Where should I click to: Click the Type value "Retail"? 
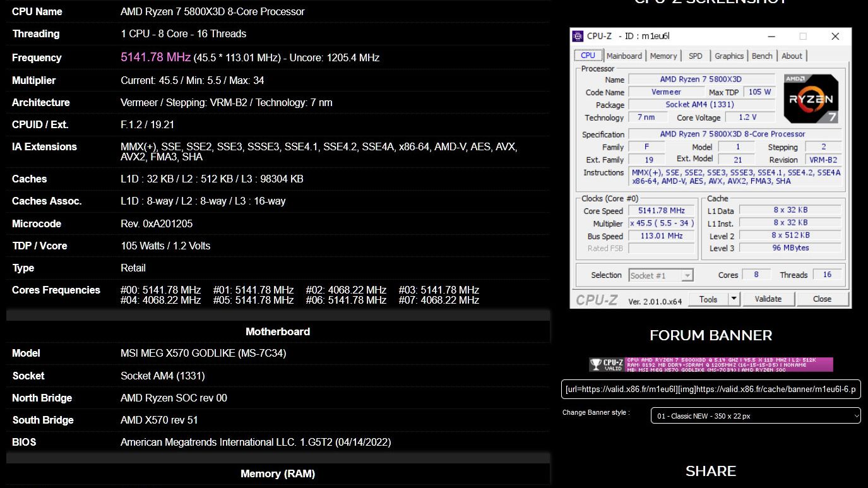[133, 268]
